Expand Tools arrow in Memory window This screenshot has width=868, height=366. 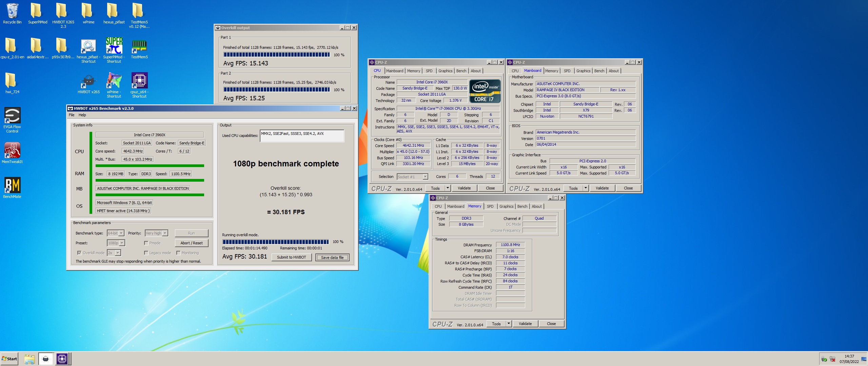(x=509, y=324)
